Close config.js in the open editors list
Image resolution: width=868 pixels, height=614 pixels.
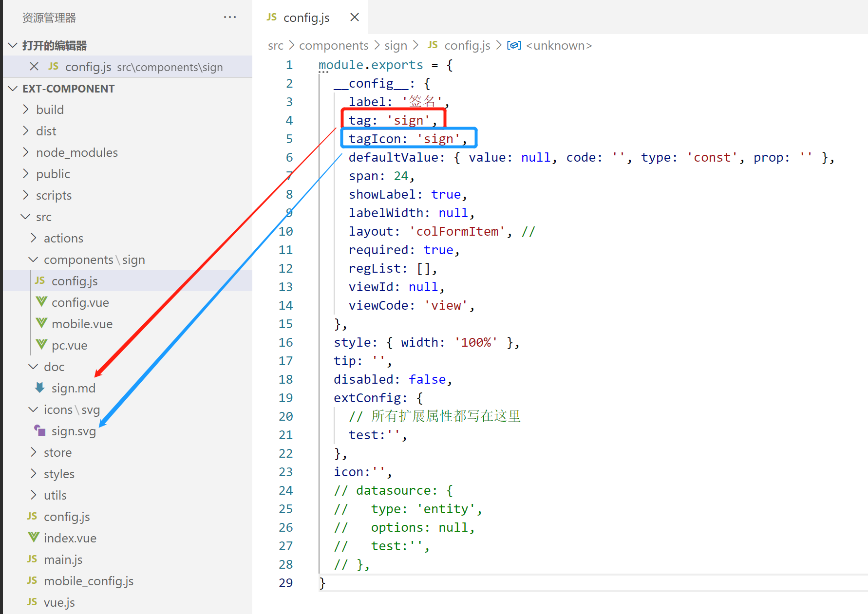point(34,67)
